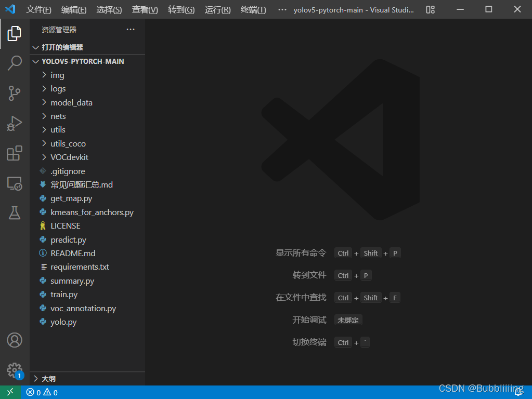The image size is (532, 399).
Task: Open the 常见问题汇总.md file
Action: click(87, 185)
